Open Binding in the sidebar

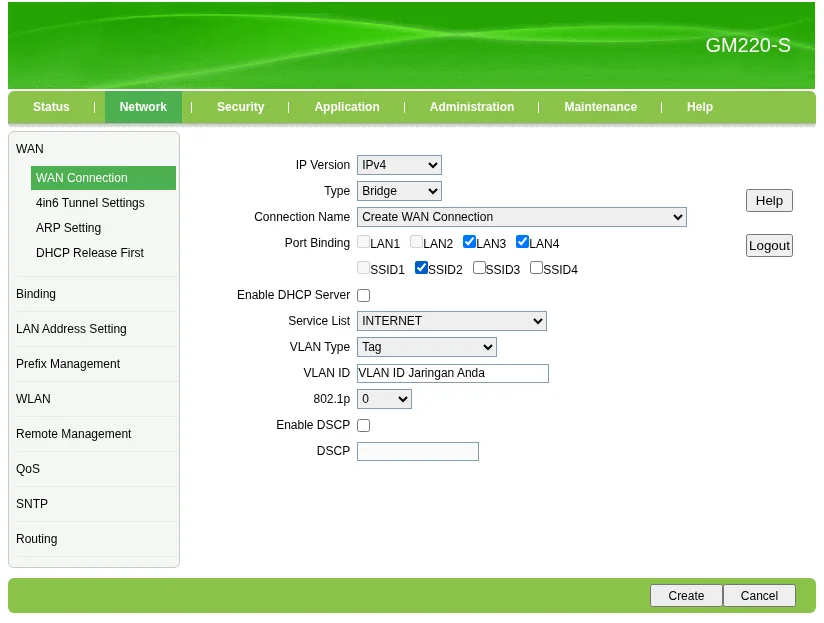[36, 294]
